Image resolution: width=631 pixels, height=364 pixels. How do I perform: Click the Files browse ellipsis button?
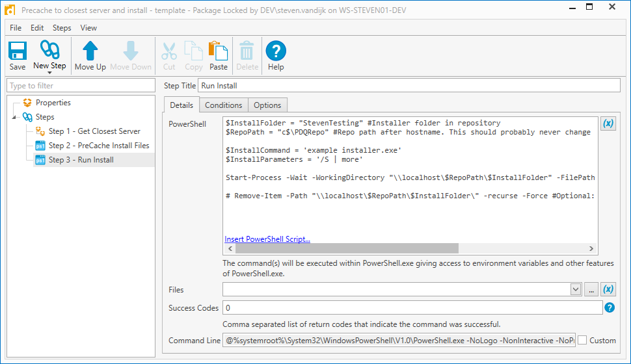(591, 289)
